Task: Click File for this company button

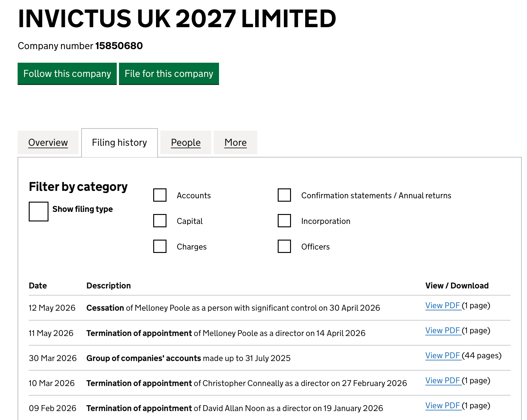Action: (x=169, y=73)
